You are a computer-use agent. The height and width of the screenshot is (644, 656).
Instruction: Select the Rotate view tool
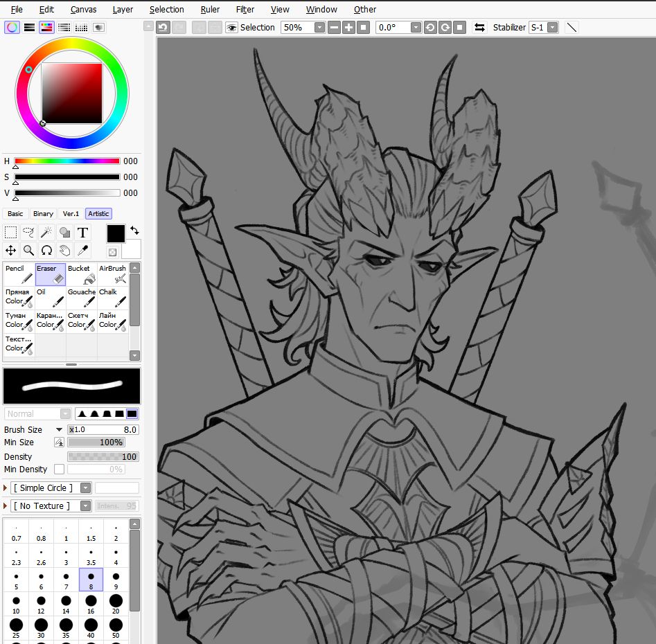(46, 251)
